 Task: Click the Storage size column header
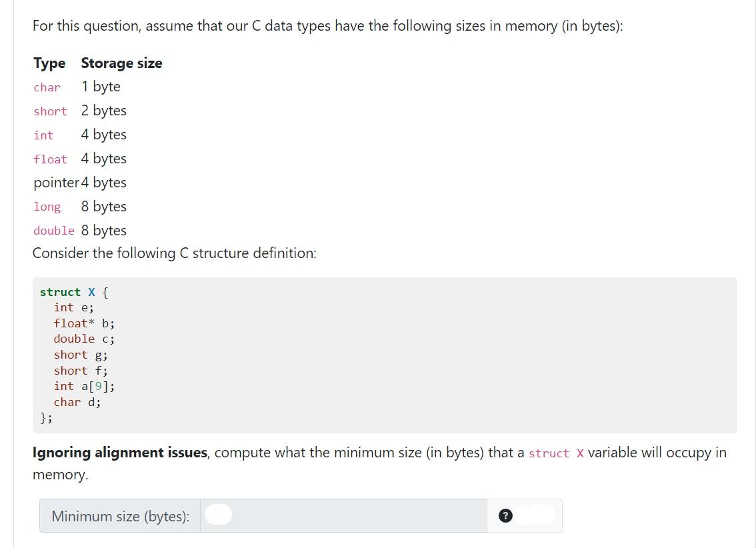[121, 63]
